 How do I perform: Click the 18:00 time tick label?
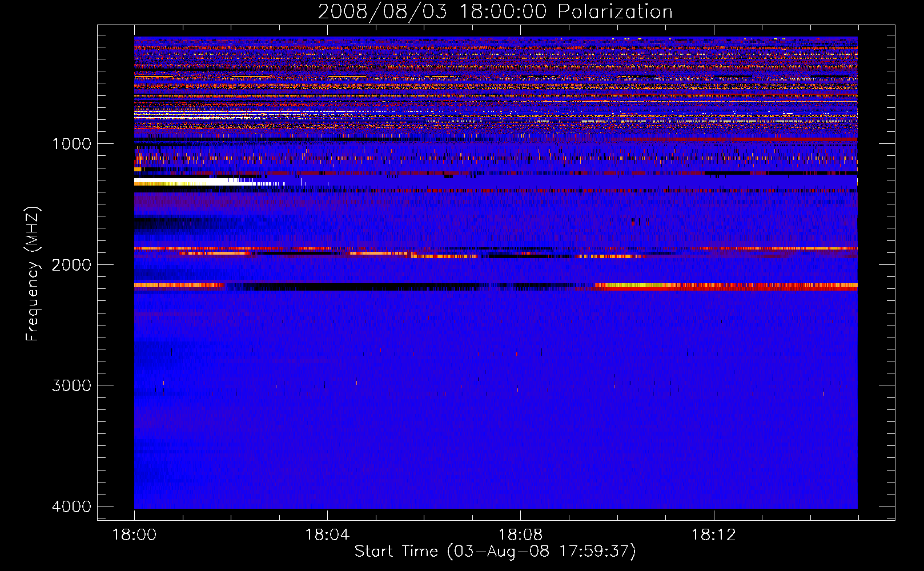(134, 535)
